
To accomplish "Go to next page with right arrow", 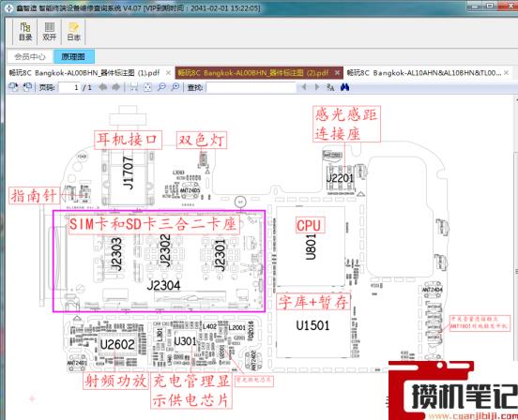I will pos(116,87).
